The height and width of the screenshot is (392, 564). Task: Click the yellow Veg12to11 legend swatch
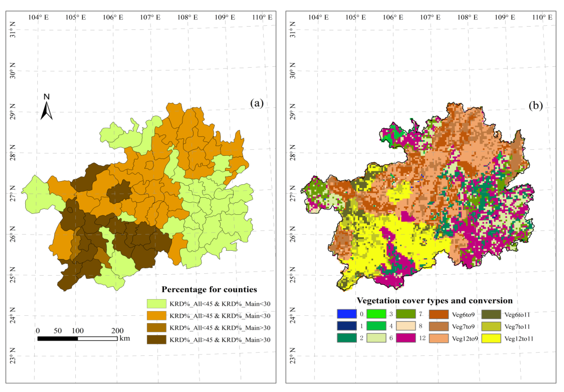coord(491,338)
